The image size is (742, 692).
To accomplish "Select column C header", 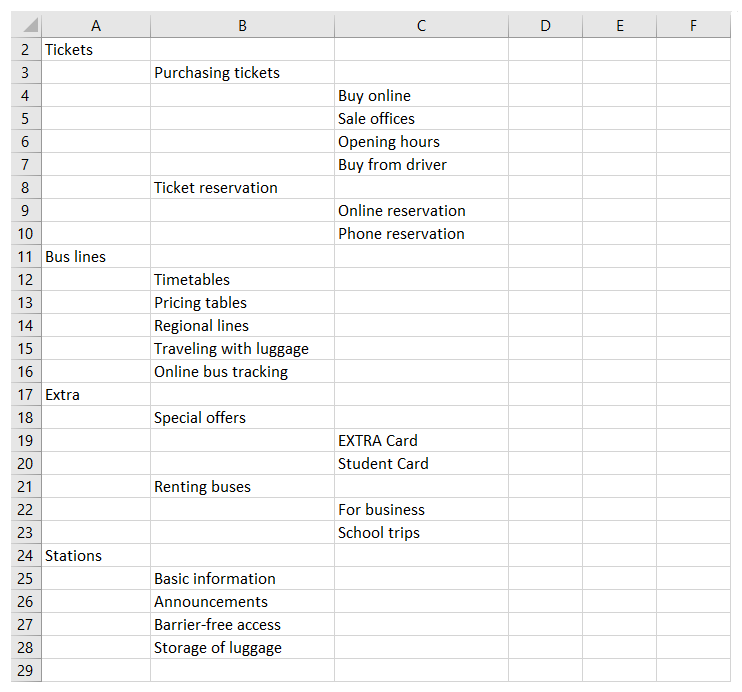I will 421,25.
